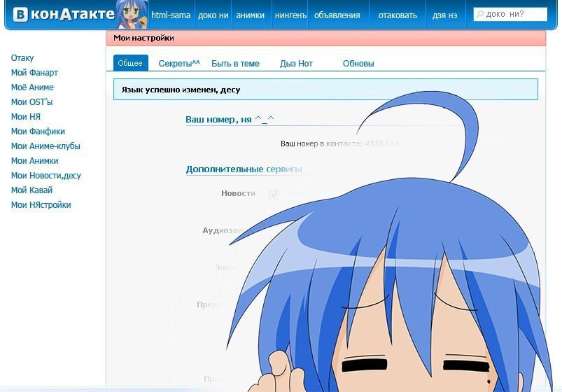The height and width of the screenshot is (392, 562).
Task: Open html-sama in the top navigation
Action: [x=171, y=15]
